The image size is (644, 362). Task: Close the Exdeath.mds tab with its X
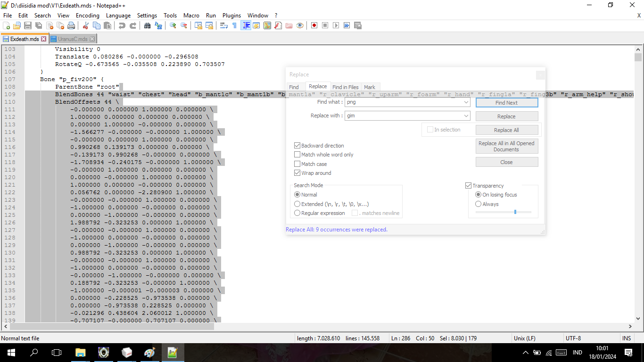coord(44,39)
